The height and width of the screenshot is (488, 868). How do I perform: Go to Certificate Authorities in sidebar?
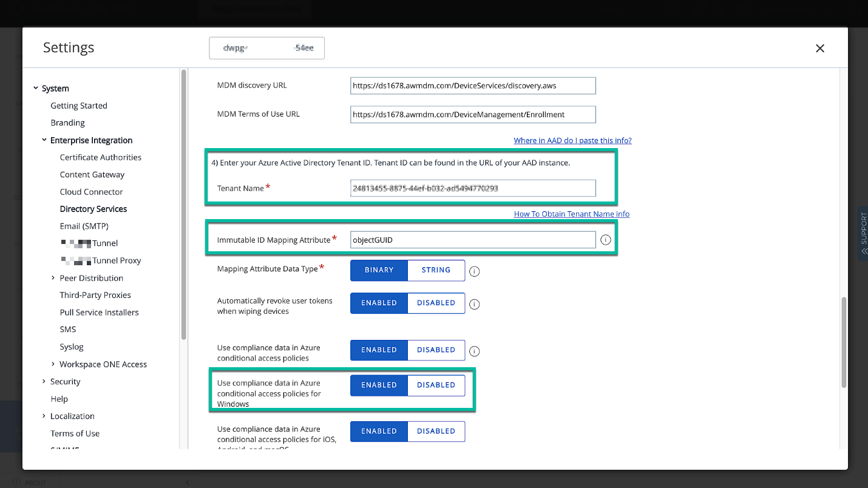tap(100, 157)
